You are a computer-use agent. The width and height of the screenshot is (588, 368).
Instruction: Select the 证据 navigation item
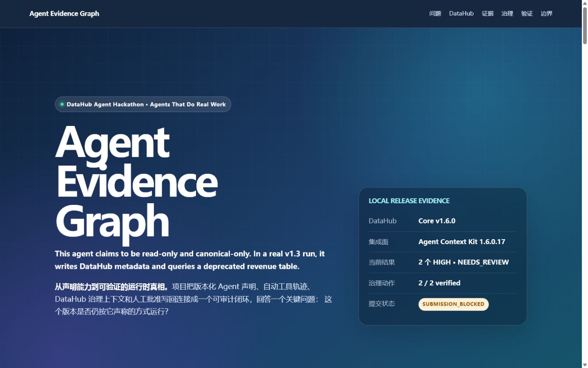(487, 14)
